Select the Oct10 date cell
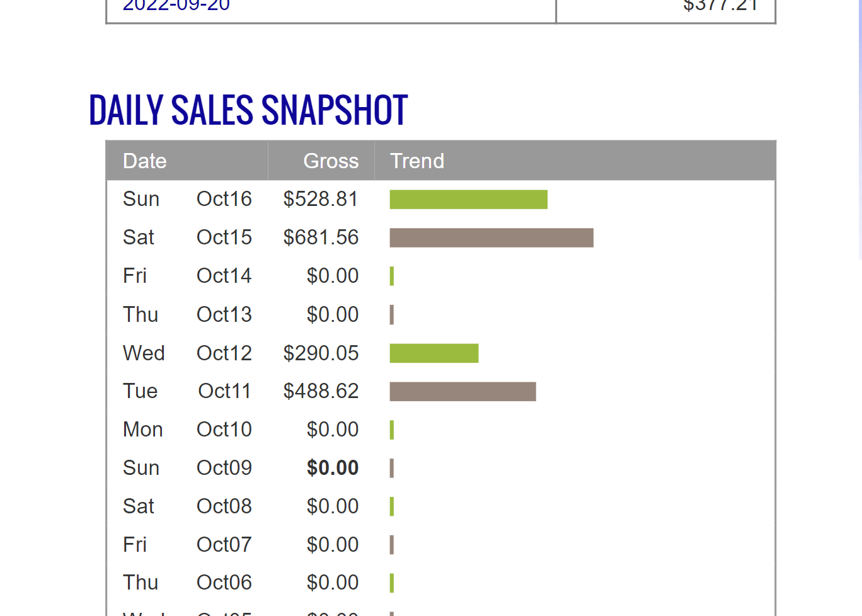Viewport: 862px width, 616px height. coord(224,430)
